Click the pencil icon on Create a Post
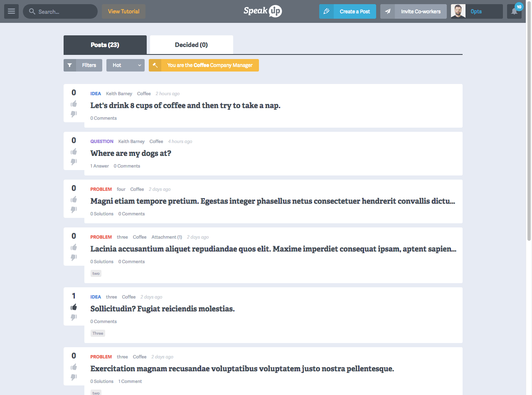The height and width of the screenshot is (395, 532). [x=326, y=12]
